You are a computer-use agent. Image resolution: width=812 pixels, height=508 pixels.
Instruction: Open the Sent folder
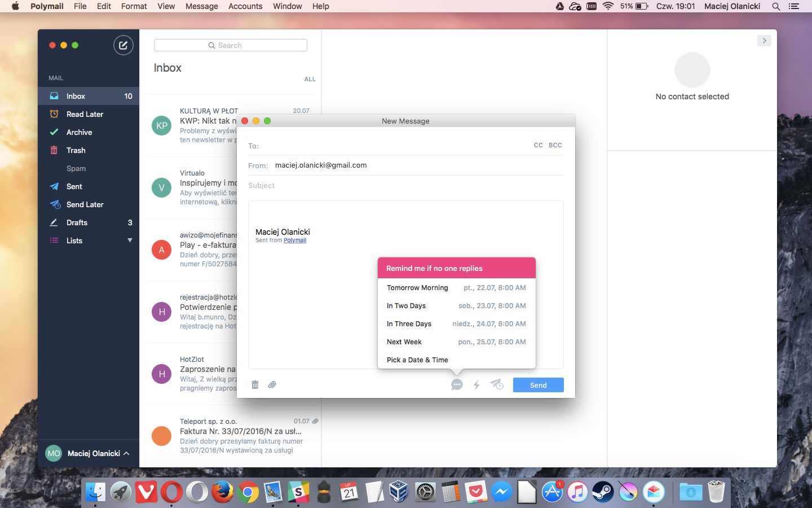(89, 186)
